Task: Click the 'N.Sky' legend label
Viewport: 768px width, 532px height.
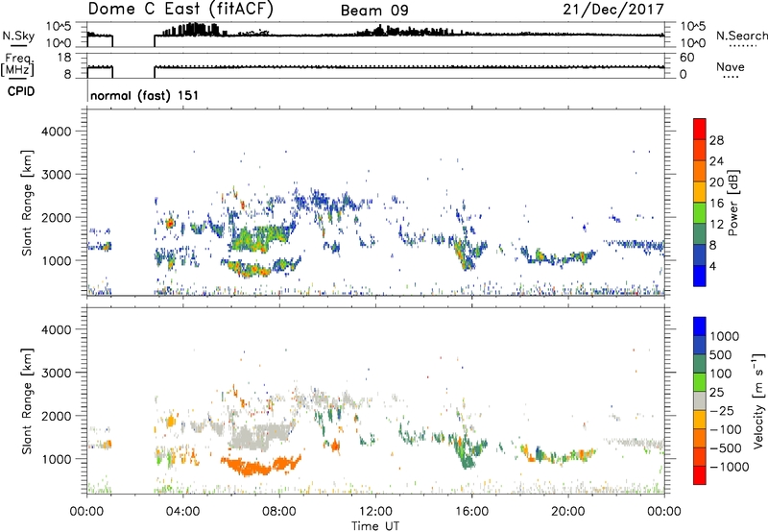Action: tap(18, 36)
